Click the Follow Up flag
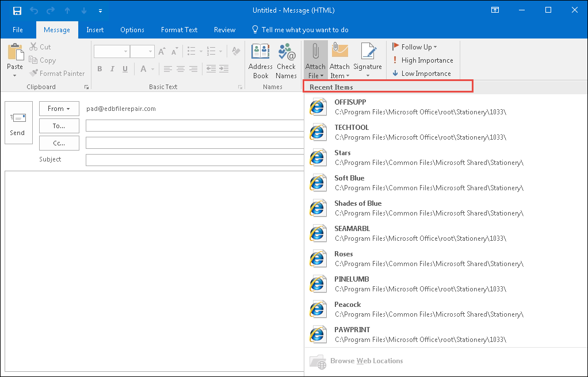The width and height of the screenshot is (588, 377). click(414, 47)
